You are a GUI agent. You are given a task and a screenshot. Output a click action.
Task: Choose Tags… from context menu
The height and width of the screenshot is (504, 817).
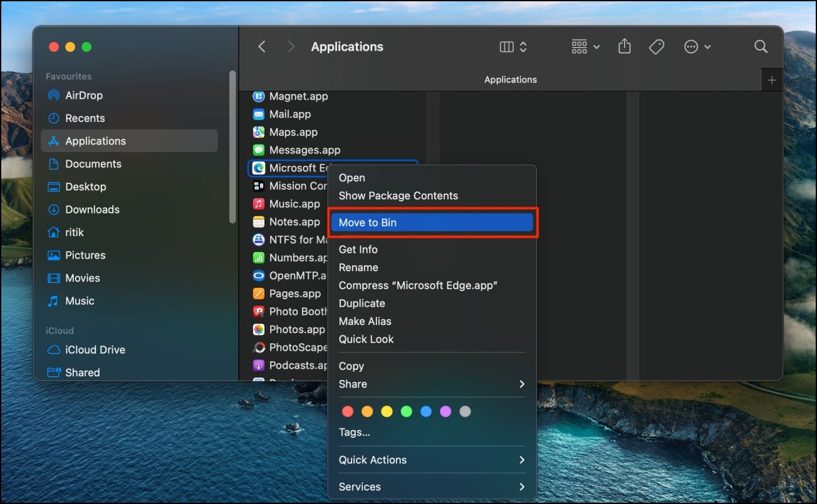point(432,432)
